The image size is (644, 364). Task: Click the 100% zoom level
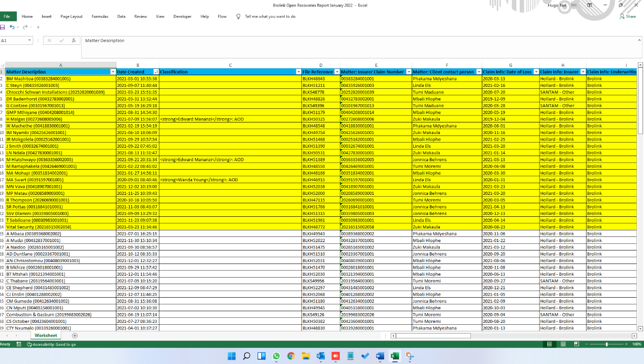(637, 344)
